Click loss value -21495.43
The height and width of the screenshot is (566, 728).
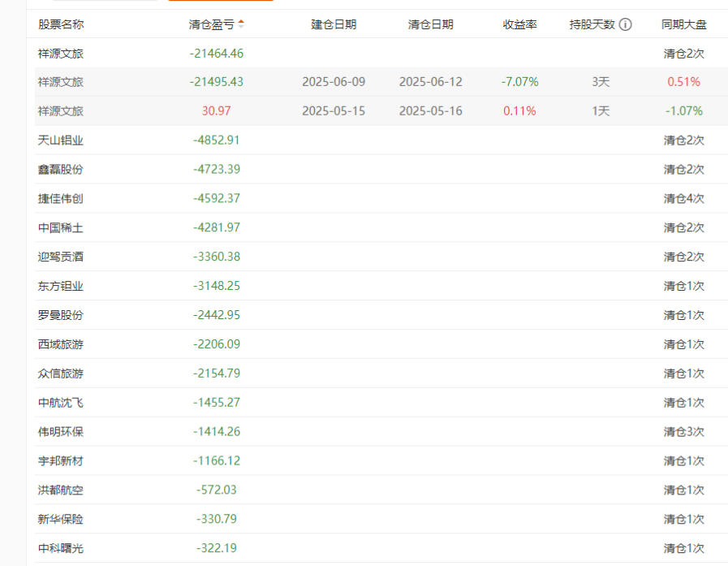click(217, 82)
